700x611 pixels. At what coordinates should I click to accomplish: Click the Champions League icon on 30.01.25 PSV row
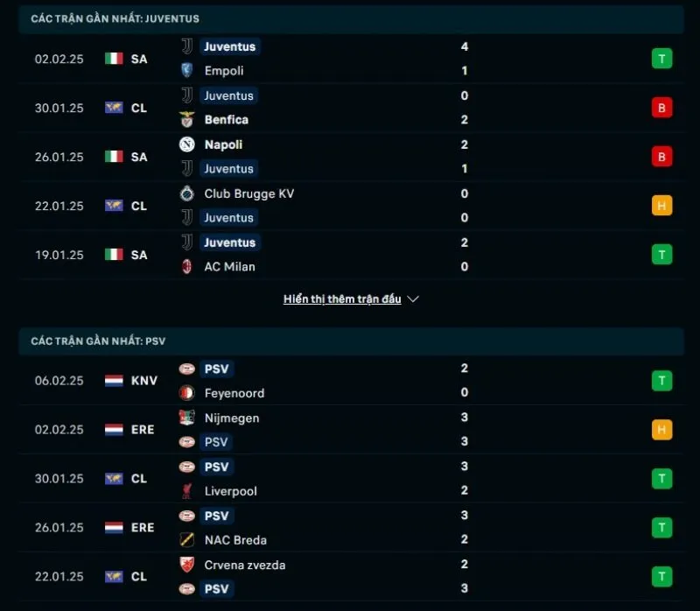[114, 479]
